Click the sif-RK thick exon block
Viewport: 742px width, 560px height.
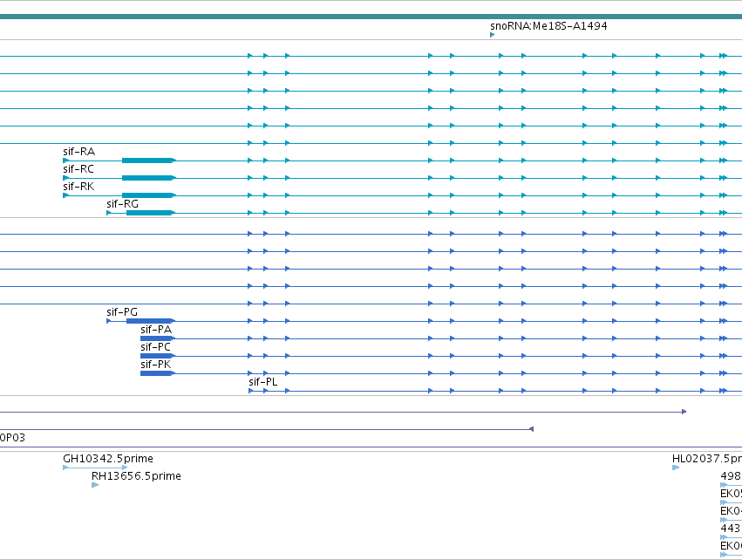pyautogui.click(x=147, y=195)
